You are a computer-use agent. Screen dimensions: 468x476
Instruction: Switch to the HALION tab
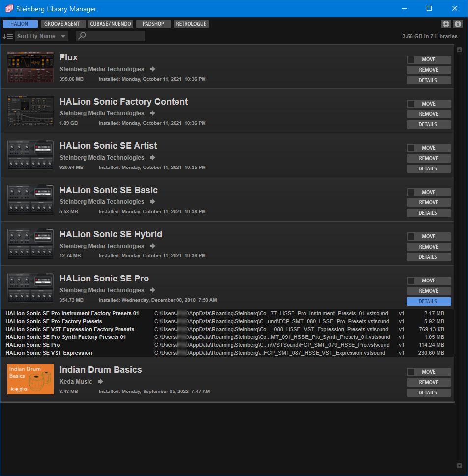click(20, 24)
